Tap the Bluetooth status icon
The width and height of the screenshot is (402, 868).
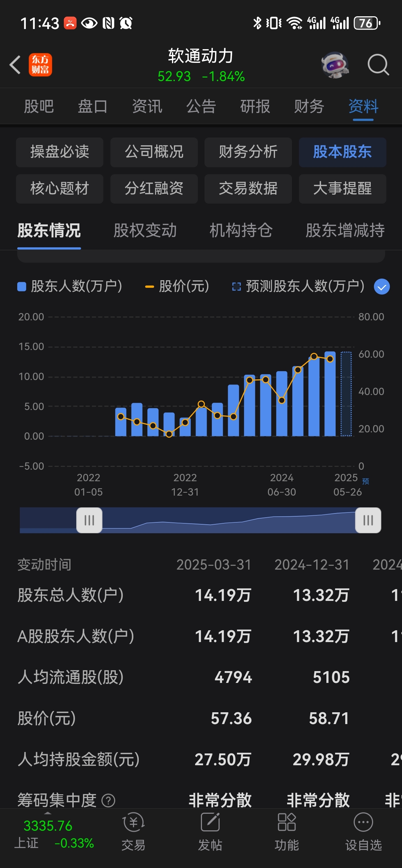click(x=257, y=23)
